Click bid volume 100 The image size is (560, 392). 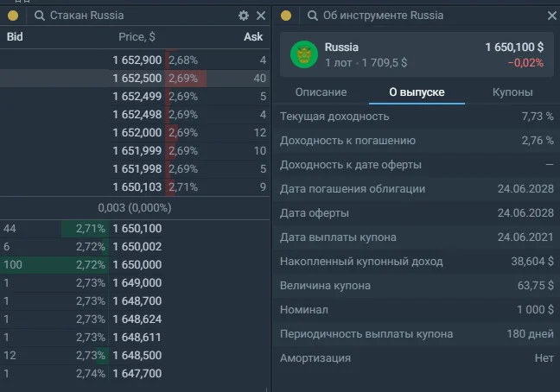coord(13,265)
